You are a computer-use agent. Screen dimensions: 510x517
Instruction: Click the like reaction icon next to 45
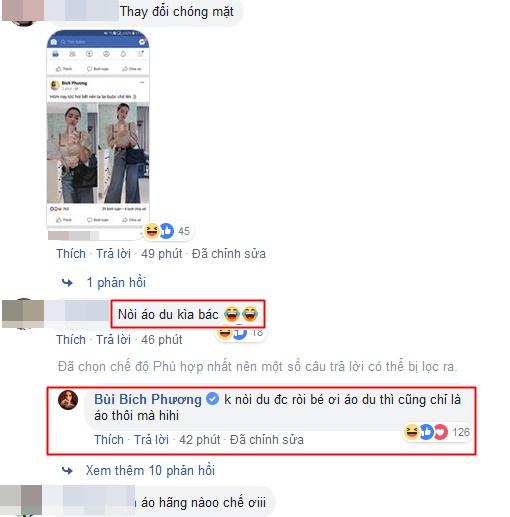(167, 231)
